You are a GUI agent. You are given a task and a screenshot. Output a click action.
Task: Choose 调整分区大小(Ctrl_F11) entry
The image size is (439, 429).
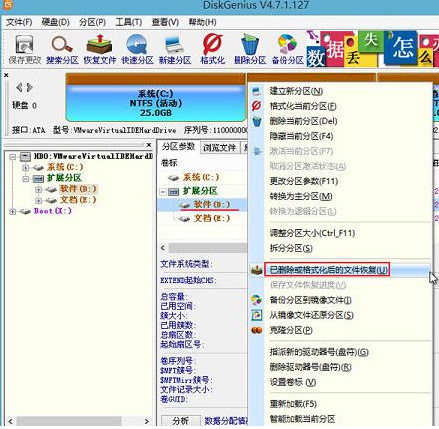click(312, 233)
